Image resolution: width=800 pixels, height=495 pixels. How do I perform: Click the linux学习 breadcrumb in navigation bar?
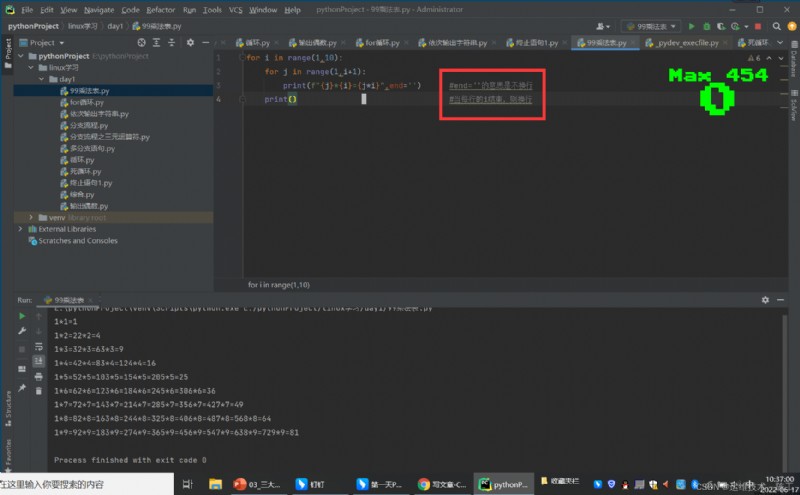(x=82, y=26)
